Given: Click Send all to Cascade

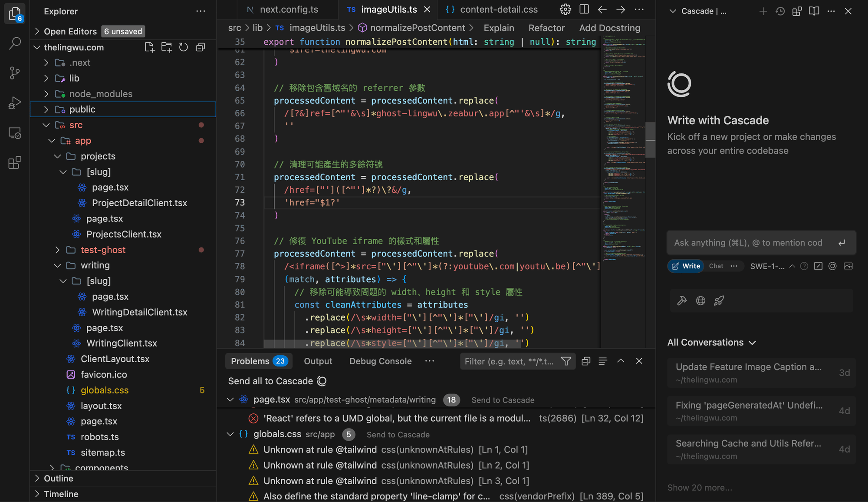Looking at the screenshot, I should pos(277,381).
